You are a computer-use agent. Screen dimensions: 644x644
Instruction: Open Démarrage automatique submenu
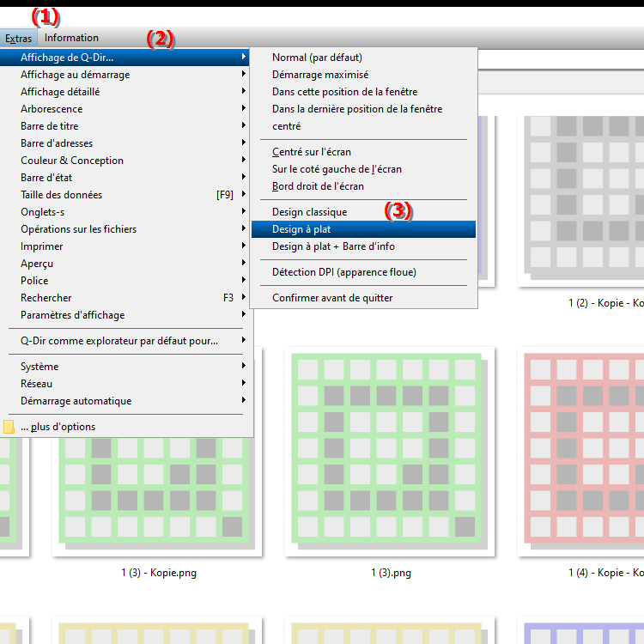point(125,401)
